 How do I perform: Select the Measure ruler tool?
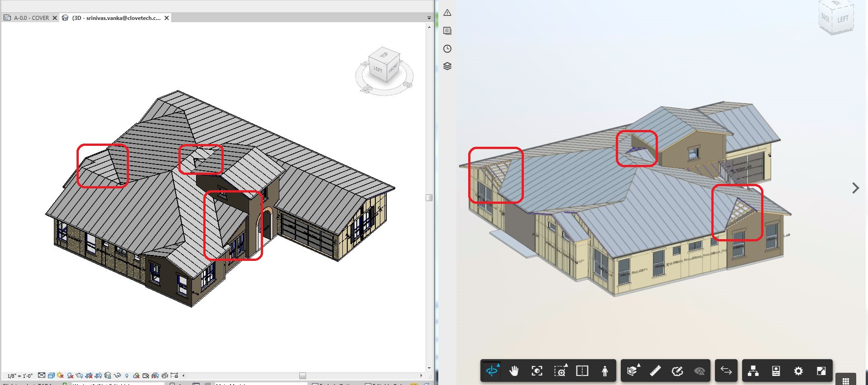655,371
